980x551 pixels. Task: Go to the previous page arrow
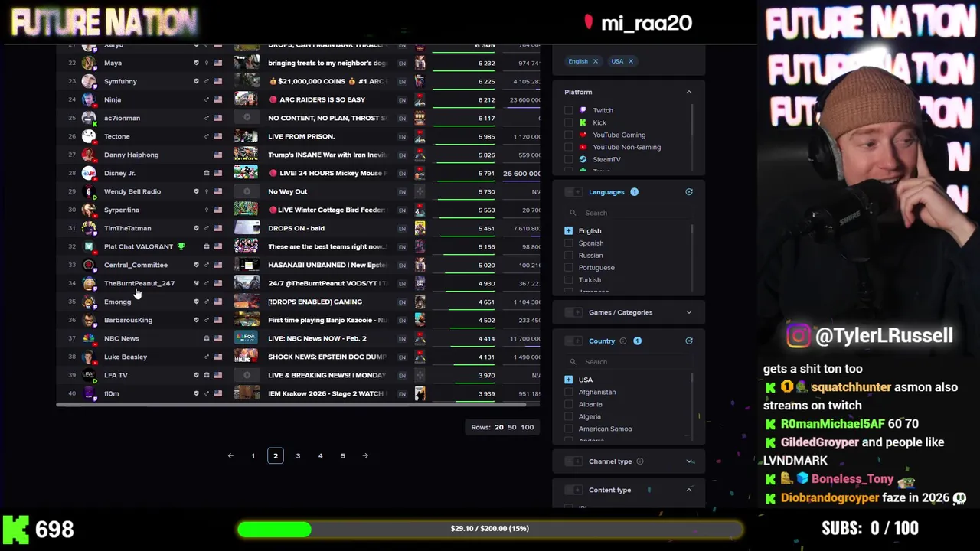coord(230,456)
